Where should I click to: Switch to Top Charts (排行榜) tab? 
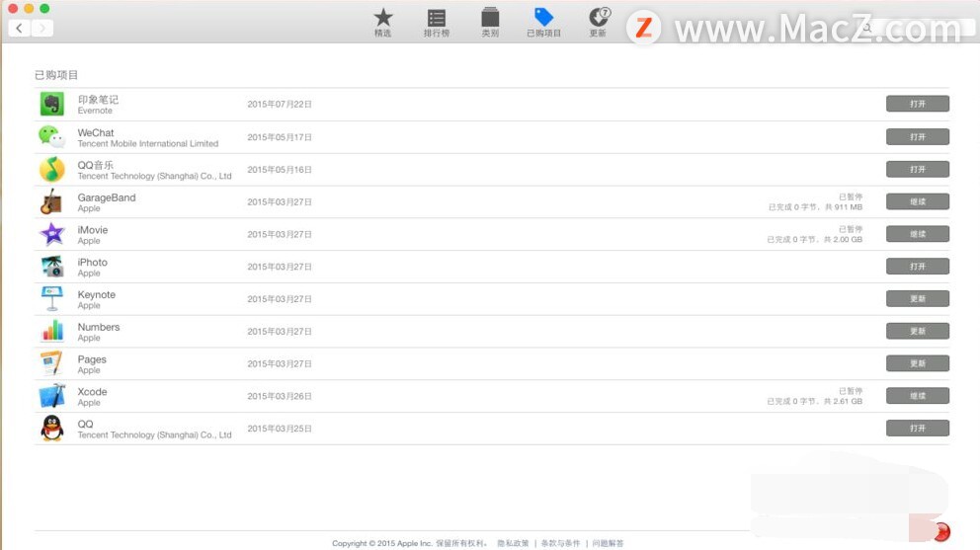437,23
